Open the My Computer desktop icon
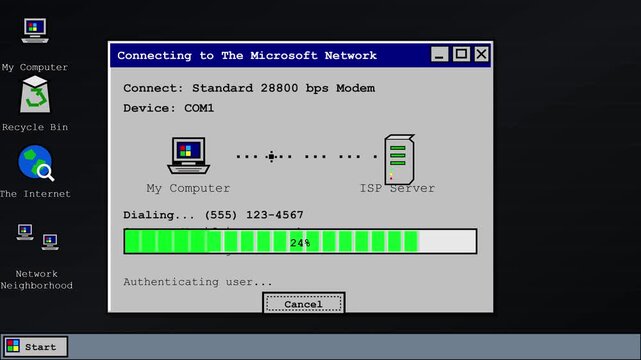This screenshot has width=641, height=360. click(35, 31)
